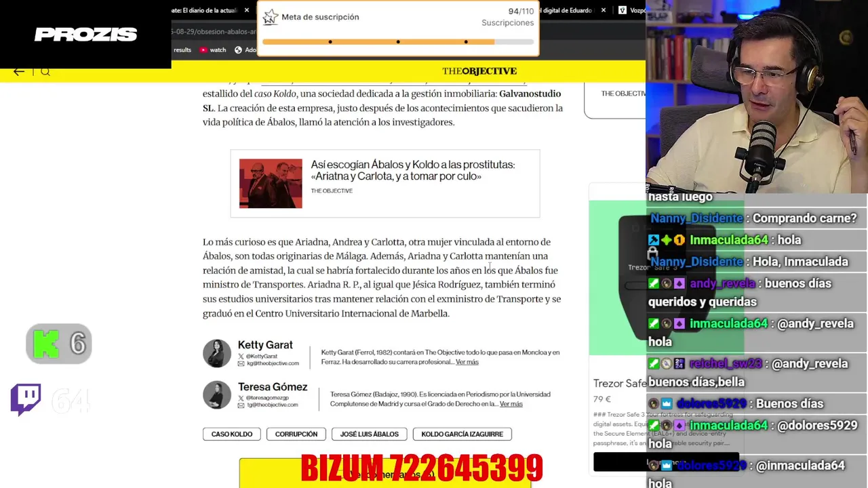
Task: Click dolores5929 username on 'Buenos días' message
Action: point(711,404)
